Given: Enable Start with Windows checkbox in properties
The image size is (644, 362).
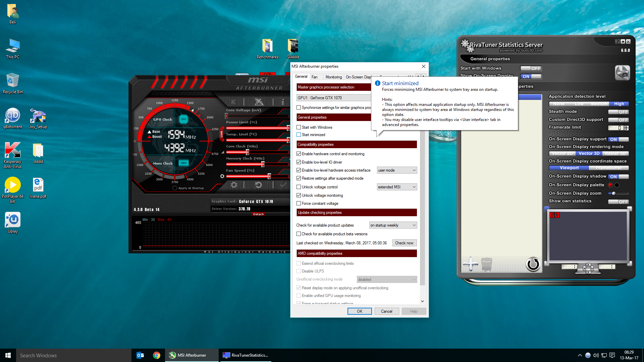Looking at the screenshot, I should (299, 127).
